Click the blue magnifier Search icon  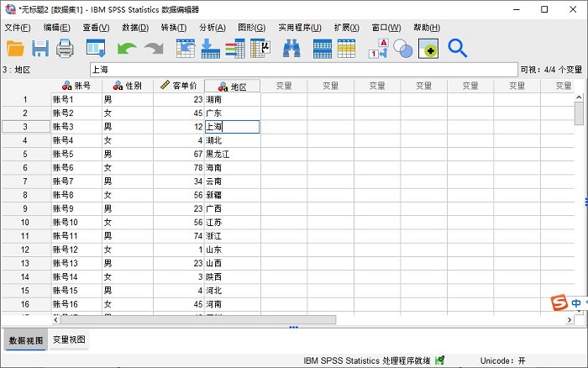[x=457, y=49]
